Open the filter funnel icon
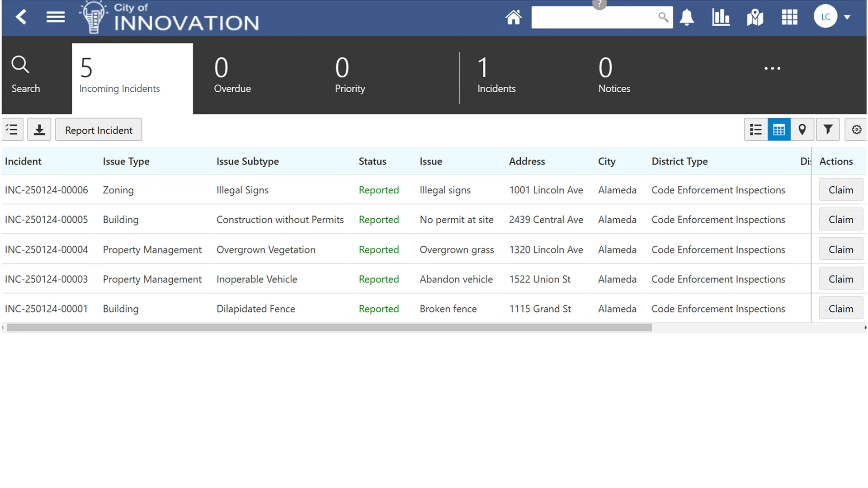The width and height of the screenshot is (868, 488). coord(828,130)
